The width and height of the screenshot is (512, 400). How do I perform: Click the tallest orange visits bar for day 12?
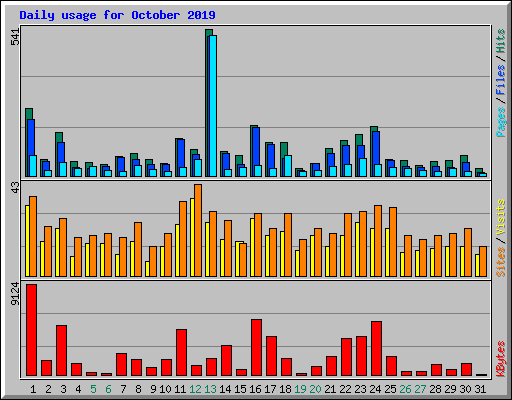point(198,230)
